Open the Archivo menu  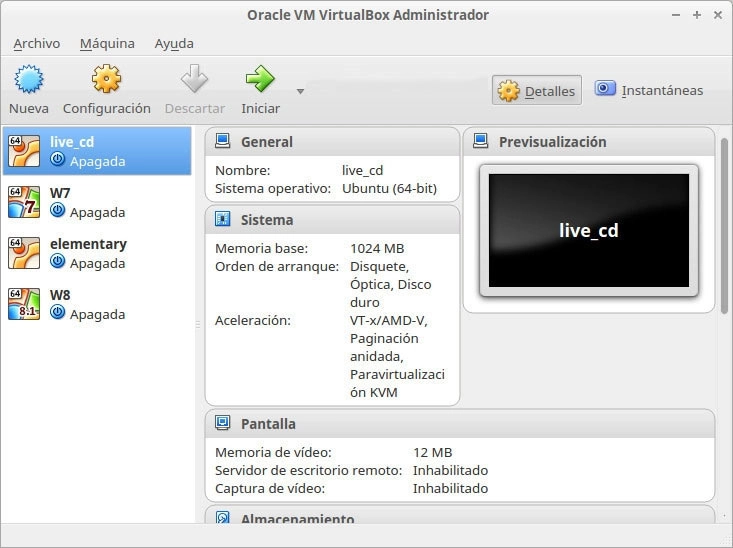(36, 43)
